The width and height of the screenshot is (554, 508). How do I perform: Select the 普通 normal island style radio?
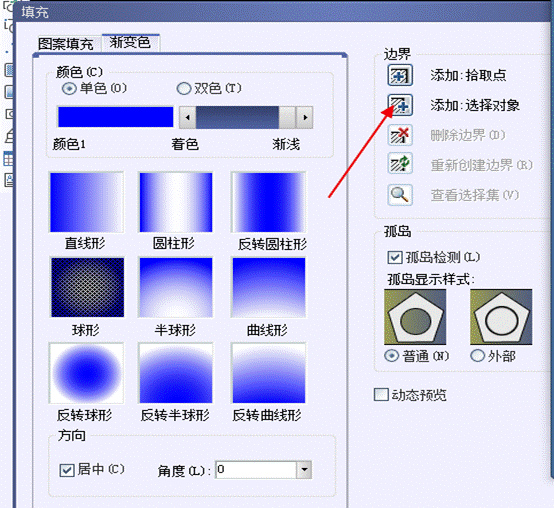391,356
